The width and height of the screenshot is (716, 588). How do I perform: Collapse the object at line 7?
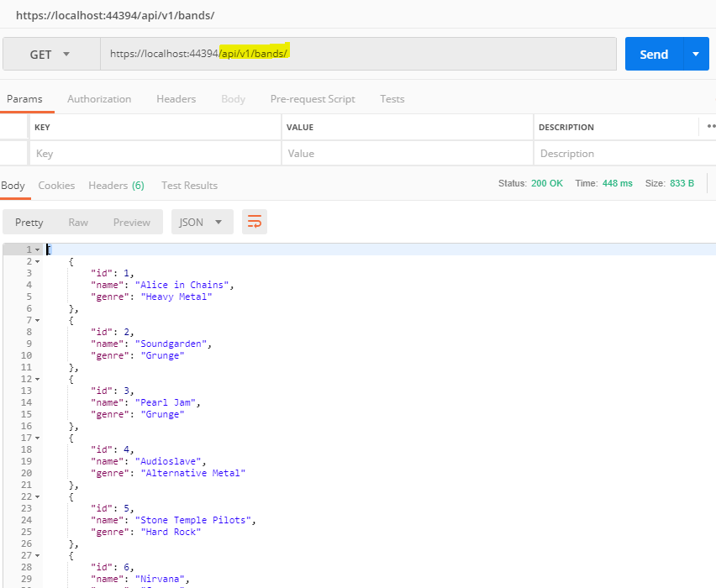point(38,321)
